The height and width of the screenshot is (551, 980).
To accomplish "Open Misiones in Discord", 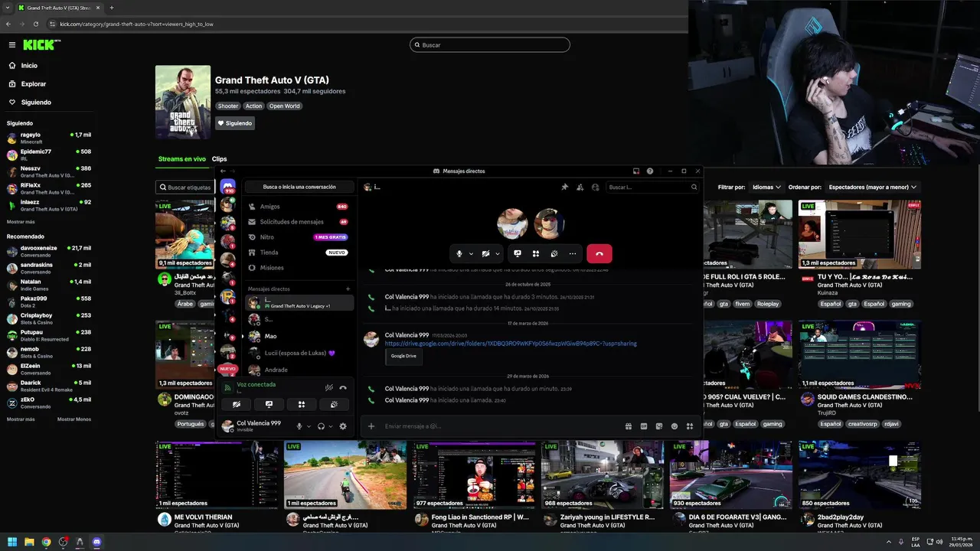I will (x=299, y=268).
